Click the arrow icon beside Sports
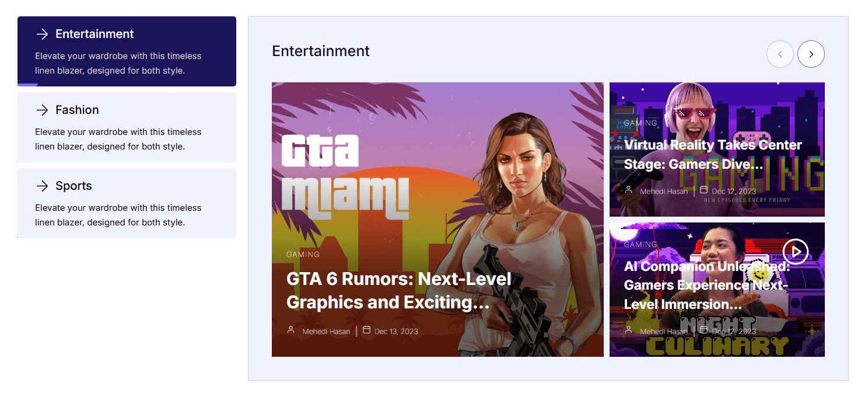The width and height of the screenshot is (868, 400). coord(42,186)
